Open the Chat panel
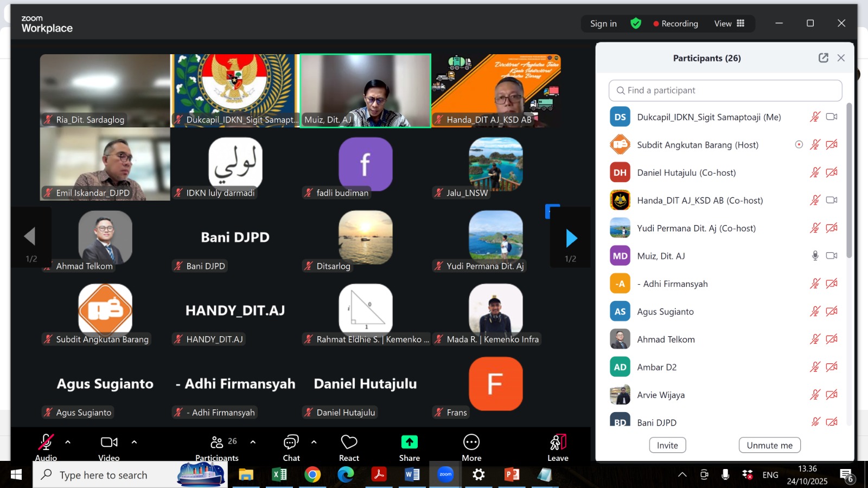The width and height of the screenshot is (868, 488). [291, 443]
